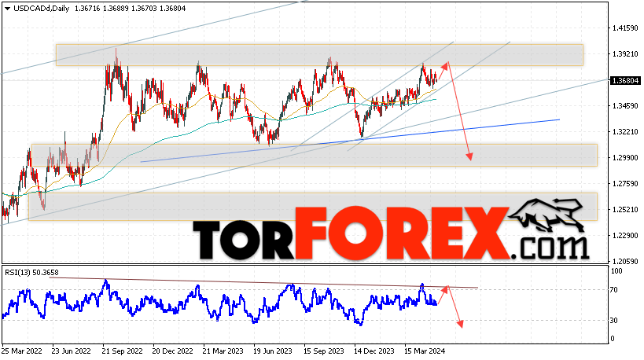
Task: Click the 1.27590 price axis label
Action: pos(625,183)
